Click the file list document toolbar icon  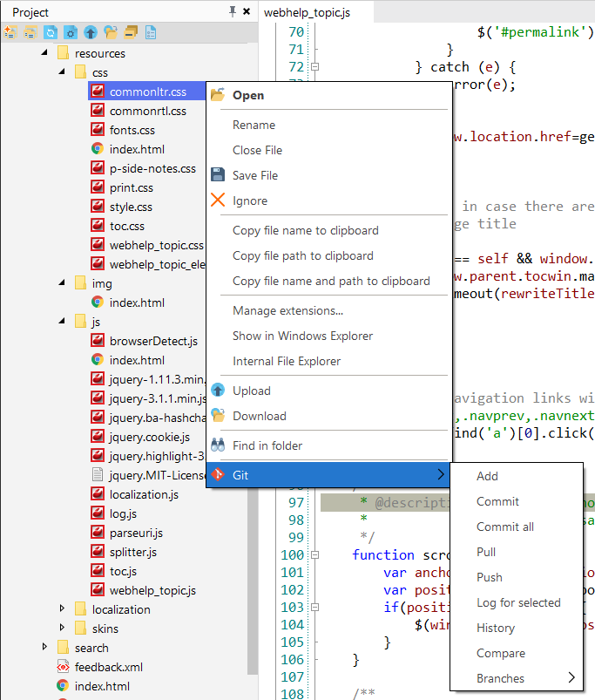click(151, 32)
